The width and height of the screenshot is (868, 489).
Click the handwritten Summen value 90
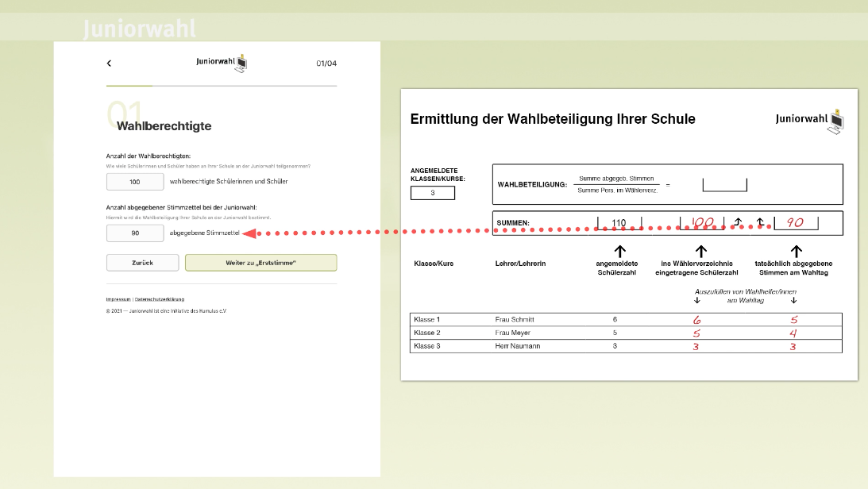[796, 222]
